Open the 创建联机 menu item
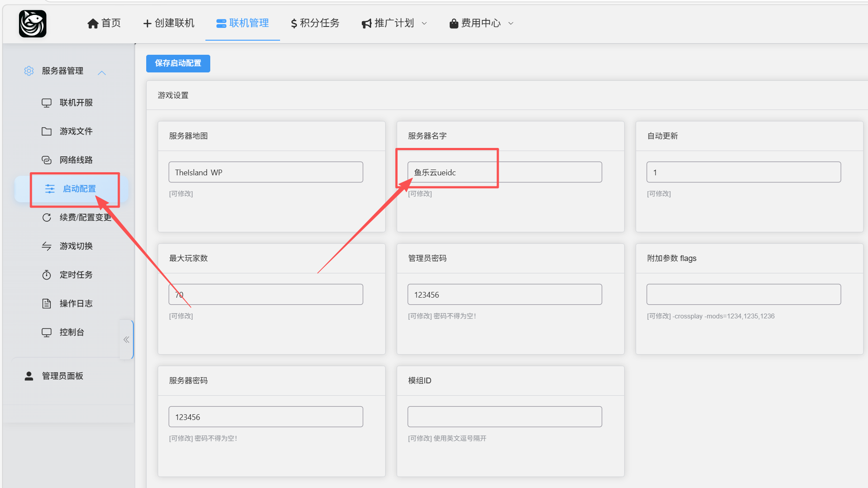 [x=169, y=23]
